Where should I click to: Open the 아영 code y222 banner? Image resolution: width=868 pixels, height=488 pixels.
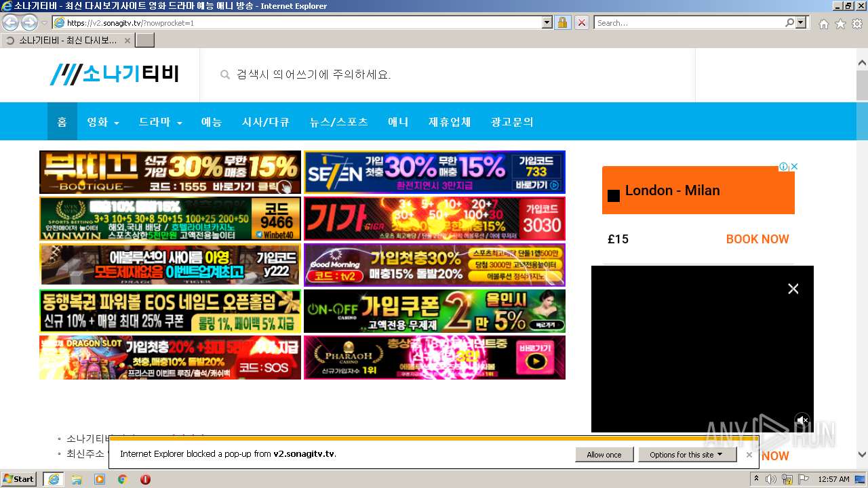(x=170, y=265)
